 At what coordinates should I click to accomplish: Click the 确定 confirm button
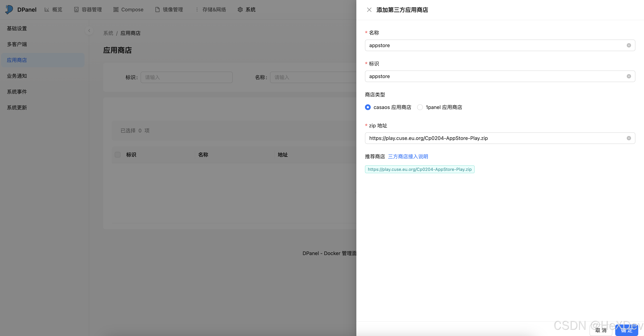coord(627,330)
